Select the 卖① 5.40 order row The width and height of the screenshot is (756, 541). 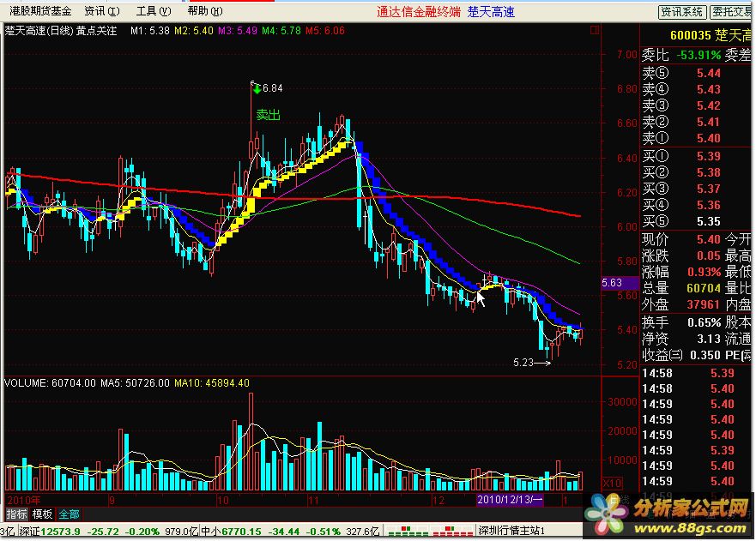coord(697,139)
